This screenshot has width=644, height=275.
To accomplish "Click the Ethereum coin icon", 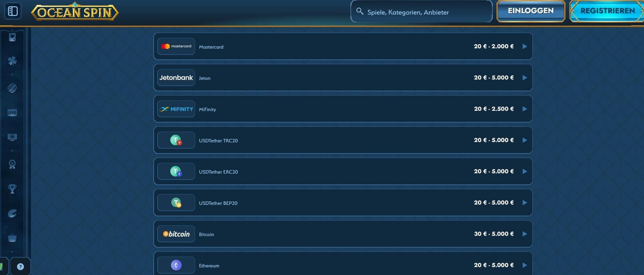I will coord(176,265).
